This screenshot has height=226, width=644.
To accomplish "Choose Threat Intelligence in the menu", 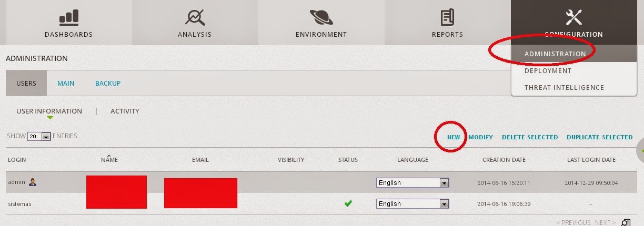I will click(x=564, y=88).
